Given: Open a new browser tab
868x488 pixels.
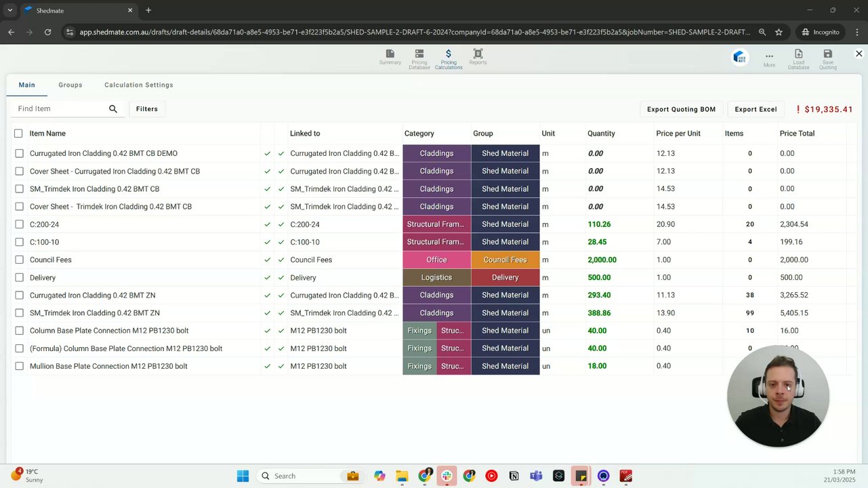Looking at the screenshot, I should tap(148, 10).
